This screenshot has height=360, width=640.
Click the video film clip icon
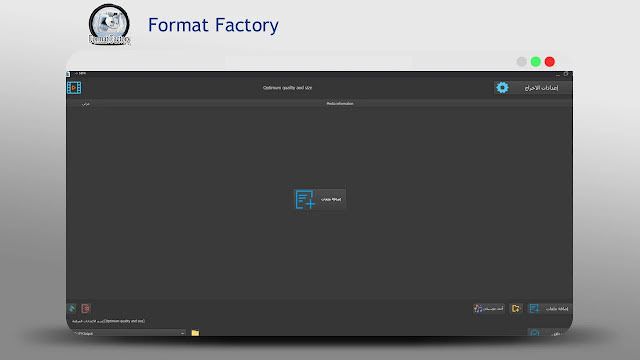coord(74,88)
